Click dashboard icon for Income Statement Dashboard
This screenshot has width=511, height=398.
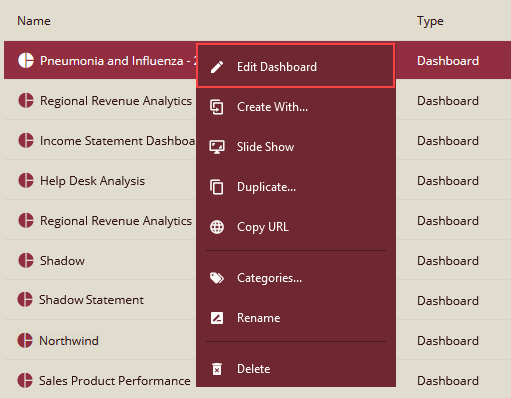[26, 140]
